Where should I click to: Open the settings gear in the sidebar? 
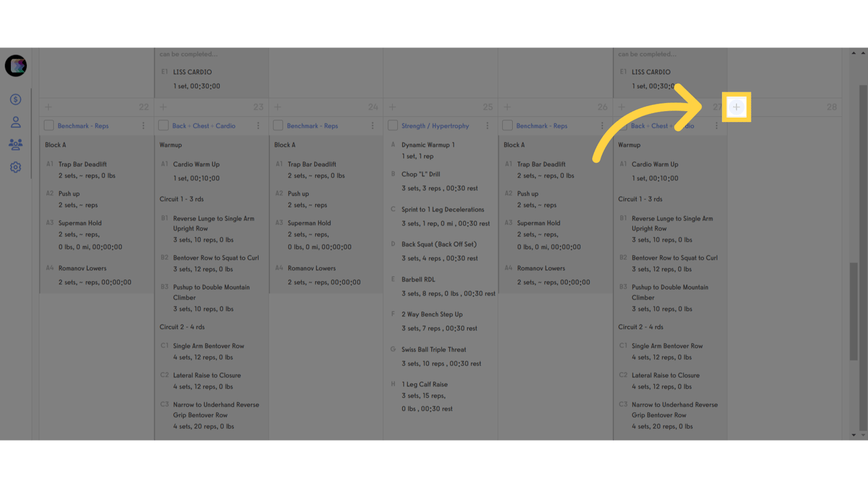(x=16, y=168)
